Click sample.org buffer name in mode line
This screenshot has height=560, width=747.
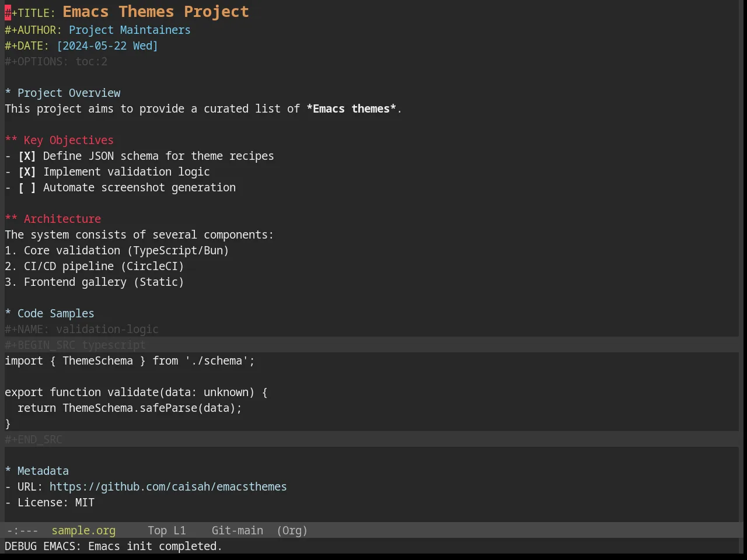[83, 531]
